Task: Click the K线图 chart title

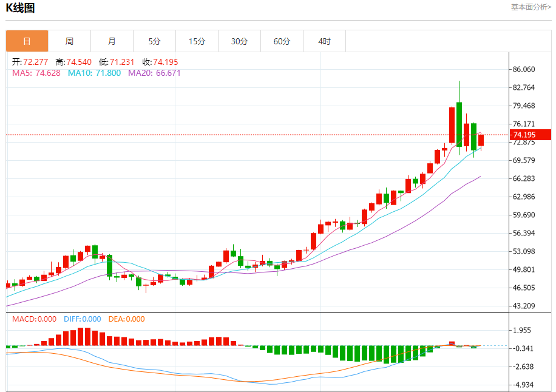Action: tap(20, 8)
